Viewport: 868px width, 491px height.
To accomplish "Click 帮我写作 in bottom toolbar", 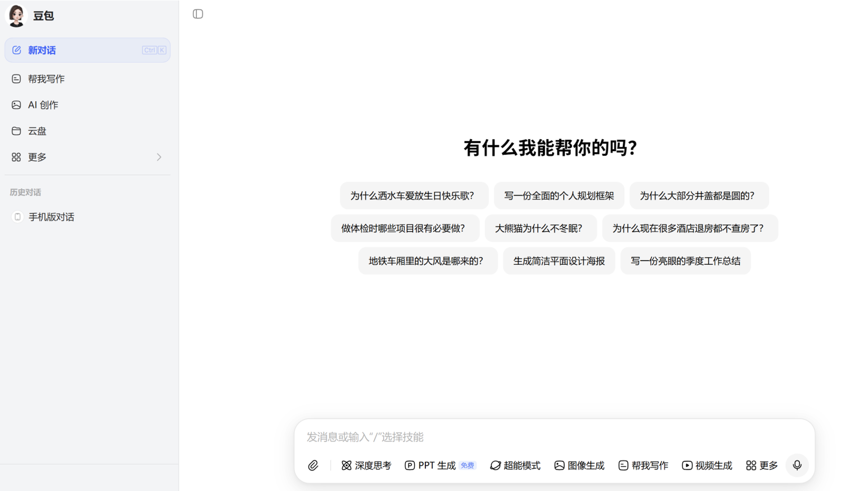I will [x=643, y=465].
